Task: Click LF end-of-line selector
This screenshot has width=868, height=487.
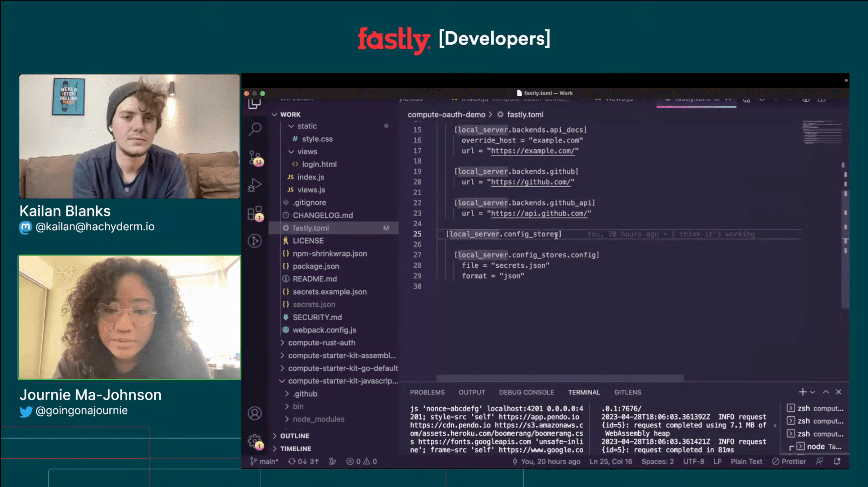Action: pos(718,462)
